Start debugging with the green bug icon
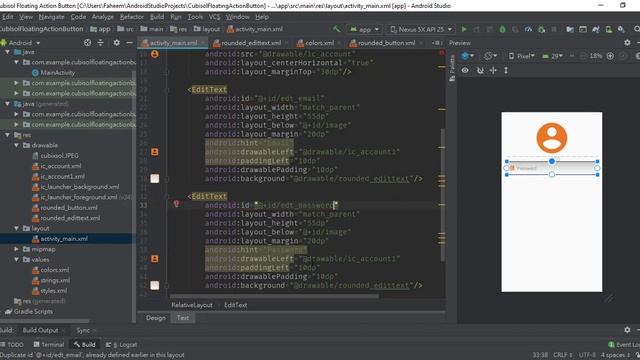 (x=502, y=29)
